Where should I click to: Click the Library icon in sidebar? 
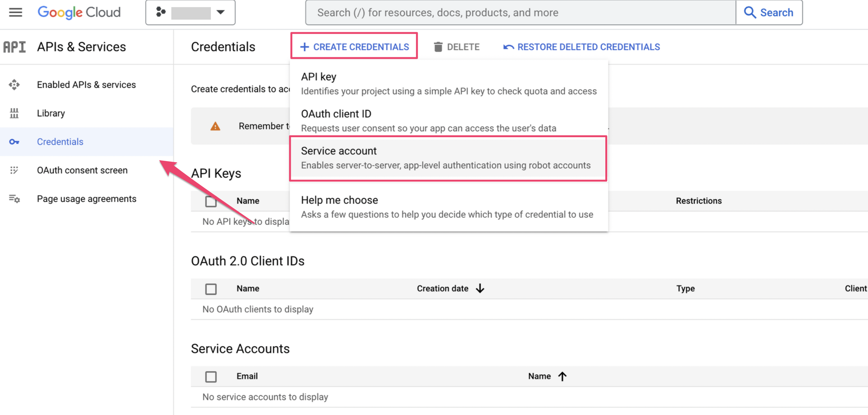coord(14,113)
